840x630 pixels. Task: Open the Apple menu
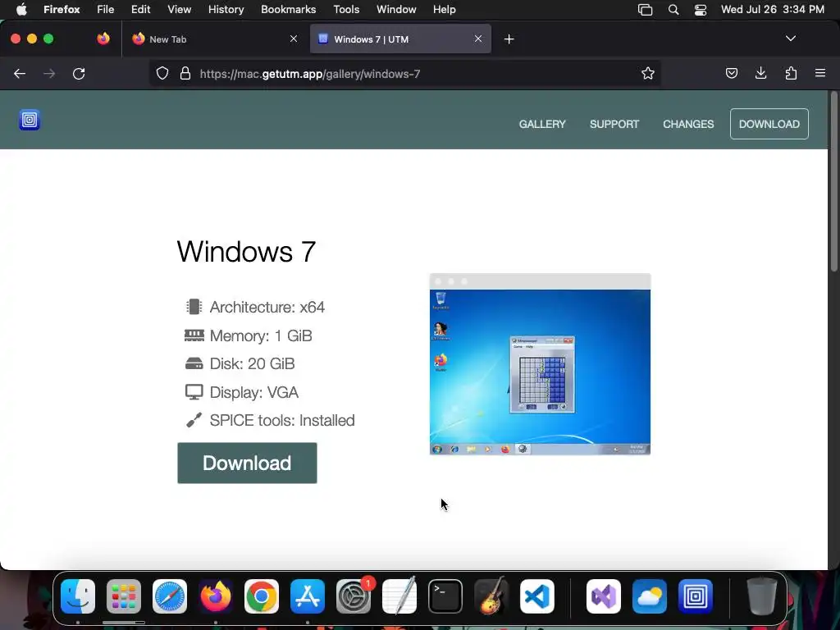(21, 10)
